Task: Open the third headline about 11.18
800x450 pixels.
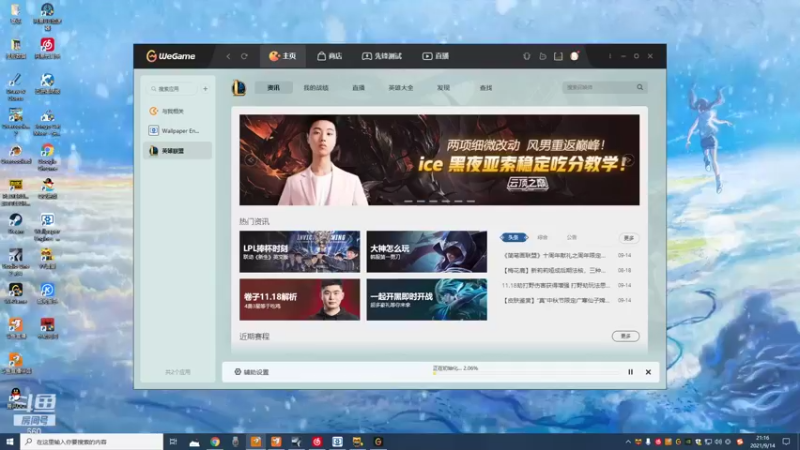Action: (556, 285)
